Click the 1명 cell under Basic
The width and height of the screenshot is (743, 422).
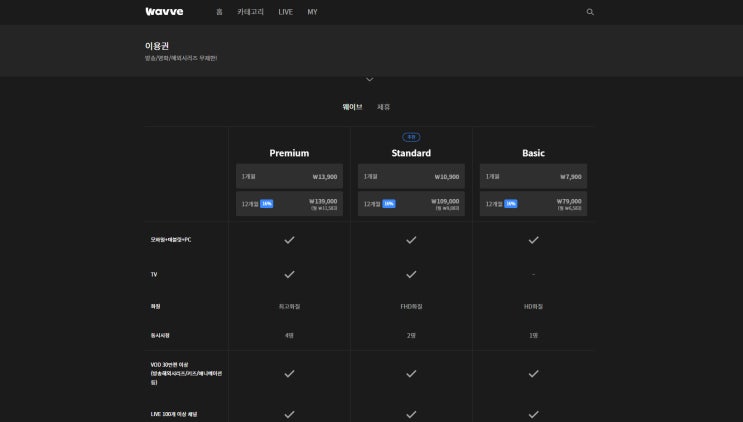pos(534,335)
